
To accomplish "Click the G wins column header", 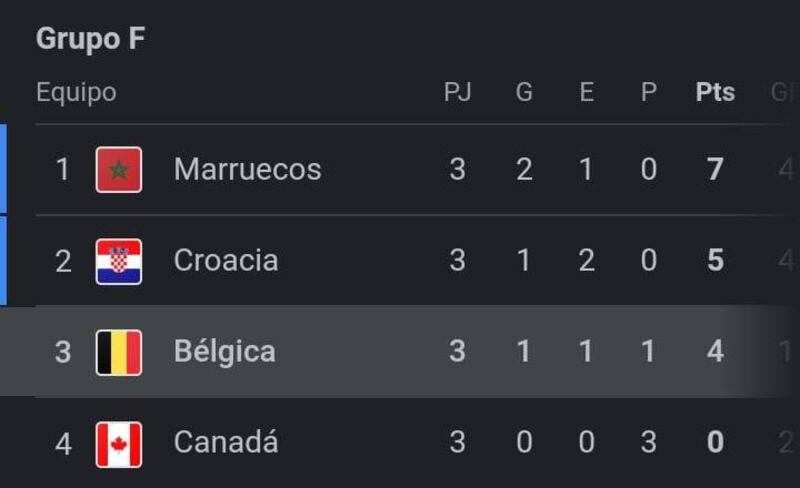I will tap(524, 93).
